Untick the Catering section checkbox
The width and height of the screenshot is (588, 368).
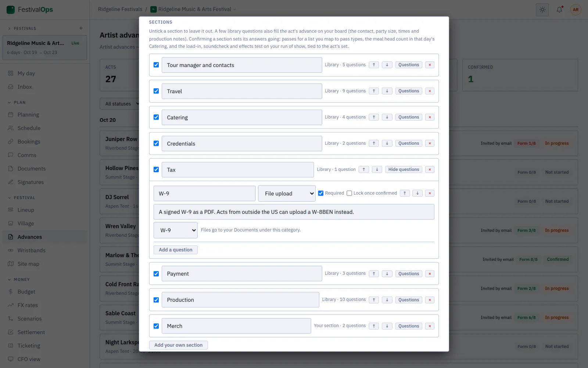(156, 117)
